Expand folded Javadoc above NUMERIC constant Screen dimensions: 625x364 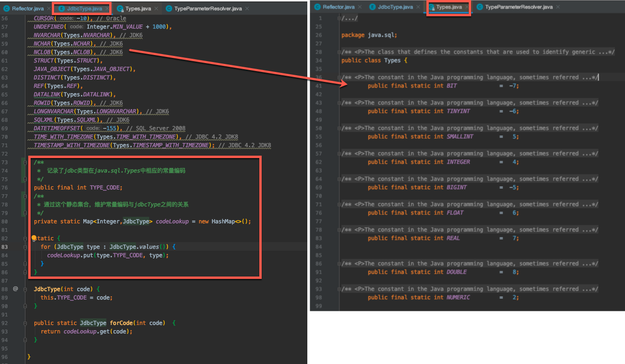[339, 289]
